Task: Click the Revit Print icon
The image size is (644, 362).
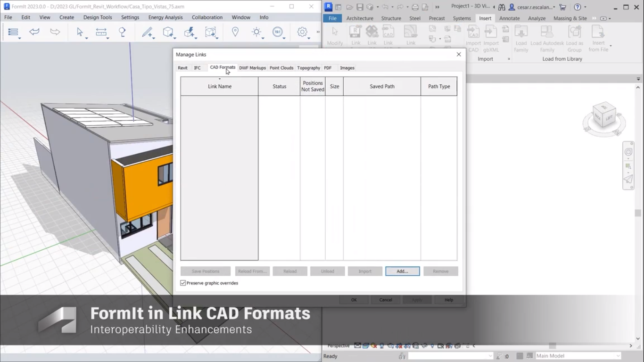Action: [x=415, y=7]
